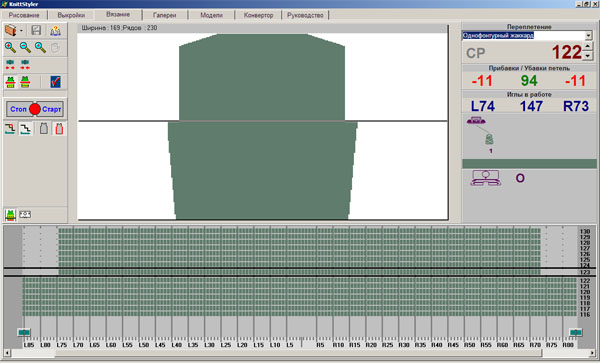Click the green garment preview shape
The height and width of the screenshot is (363, 600).
tap(262, 127)
